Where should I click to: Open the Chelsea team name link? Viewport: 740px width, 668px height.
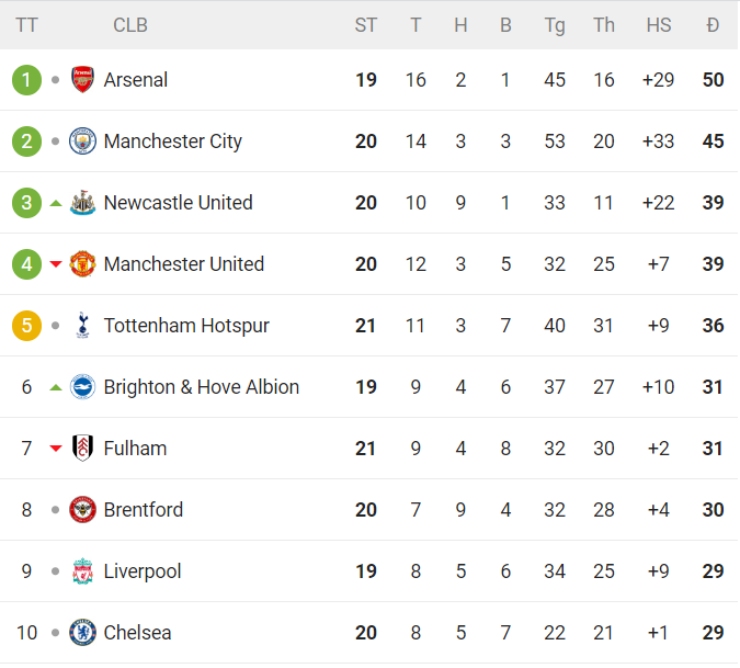tap(138, 632)
